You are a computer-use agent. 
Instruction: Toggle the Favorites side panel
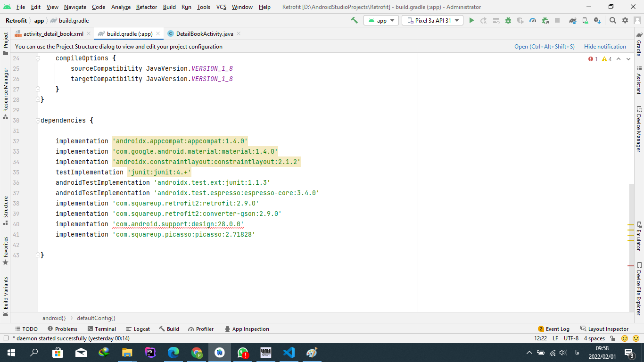pyautogui.click(x=6, y=250)
